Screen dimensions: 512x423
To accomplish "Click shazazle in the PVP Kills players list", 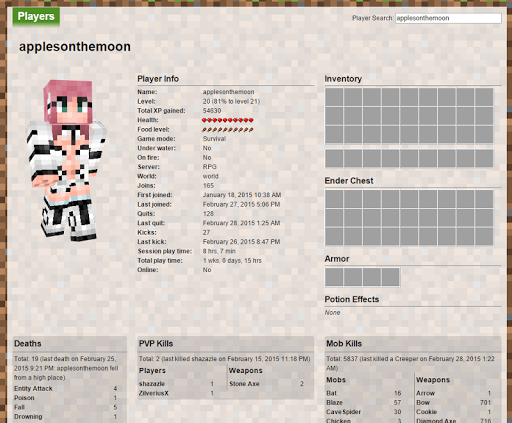I will (x=152, y=384).
